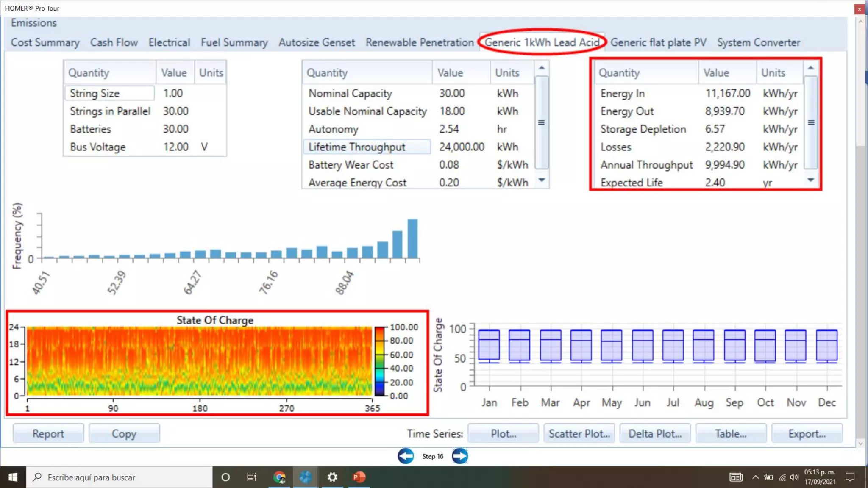Viewport: 868px width, 488px height.
Task: Click the Report button
Action: 48,433
